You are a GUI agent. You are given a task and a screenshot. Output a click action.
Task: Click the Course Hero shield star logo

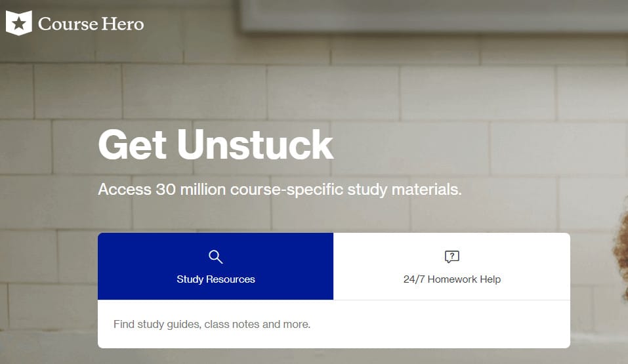coord(19,24)
